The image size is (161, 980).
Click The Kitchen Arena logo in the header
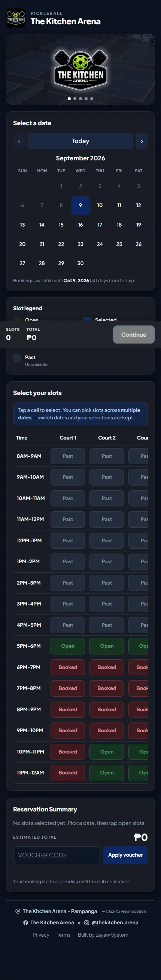tap(16, 18)
